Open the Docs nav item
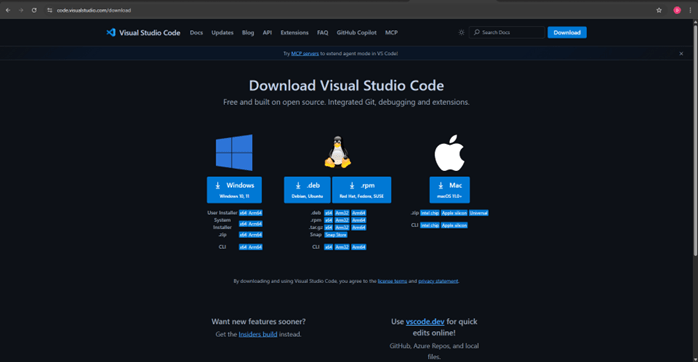Image resolution: width=698 pixels, height=362 pixels. tap(196, 33)
